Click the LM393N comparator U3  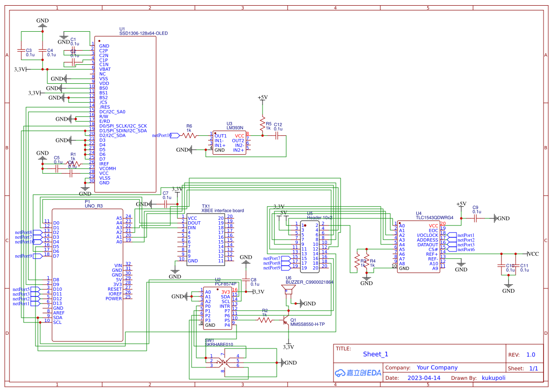click(230, 142)
